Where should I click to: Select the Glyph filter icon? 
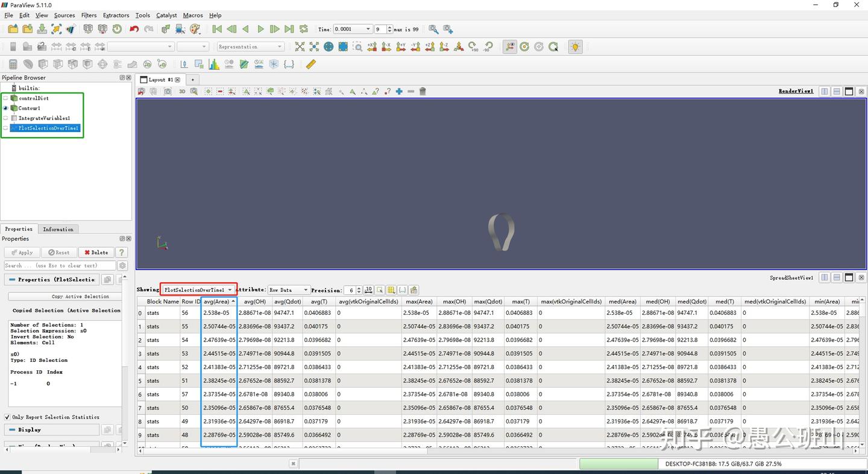(x=102, y=64)
